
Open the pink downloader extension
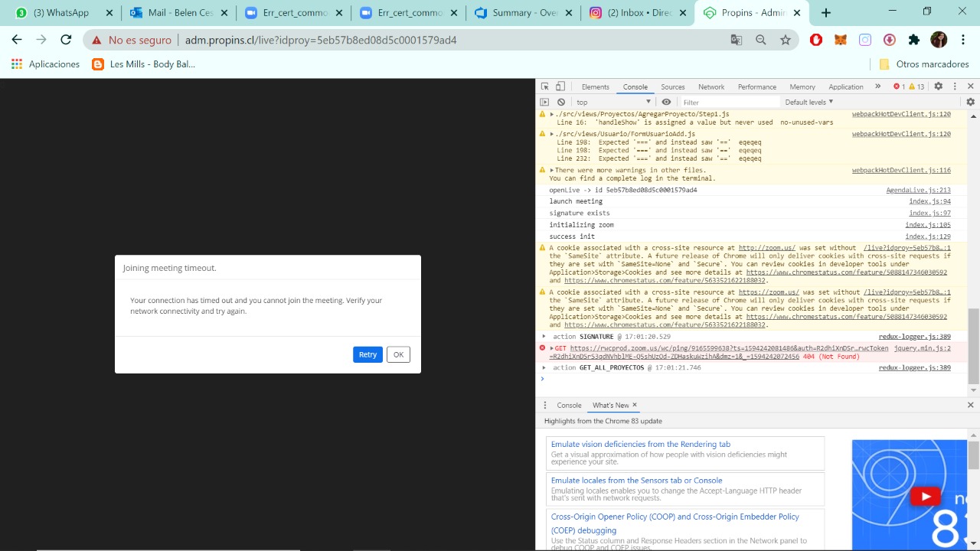[x=890, y=40]
